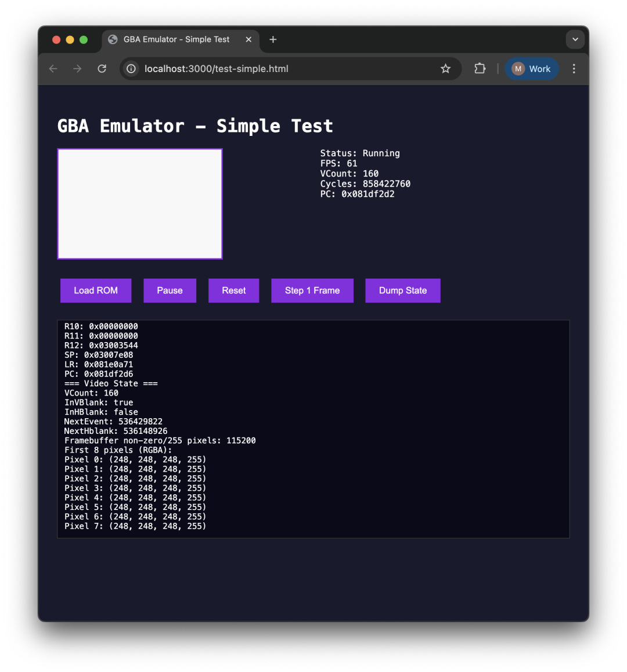Open a new tab with plus icon
Viewport: 627px width, 672px height.
click(273, 39)
